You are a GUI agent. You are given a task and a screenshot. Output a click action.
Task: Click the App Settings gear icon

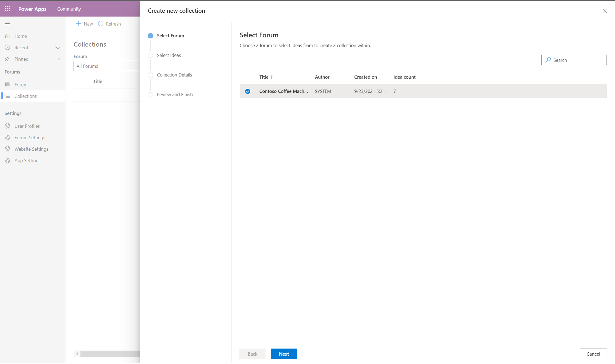[x=7, y=160]
